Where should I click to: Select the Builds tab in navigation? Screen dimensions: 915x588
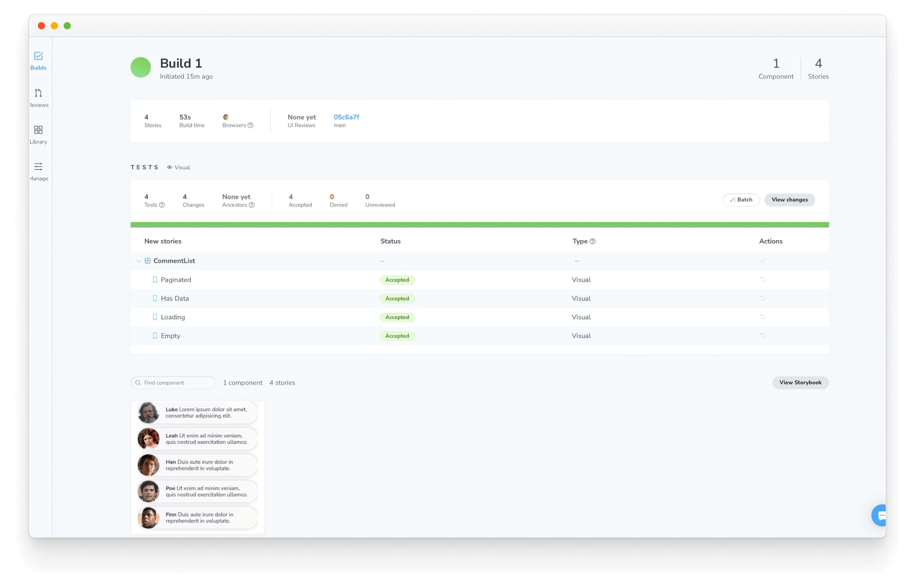[38, 60]
